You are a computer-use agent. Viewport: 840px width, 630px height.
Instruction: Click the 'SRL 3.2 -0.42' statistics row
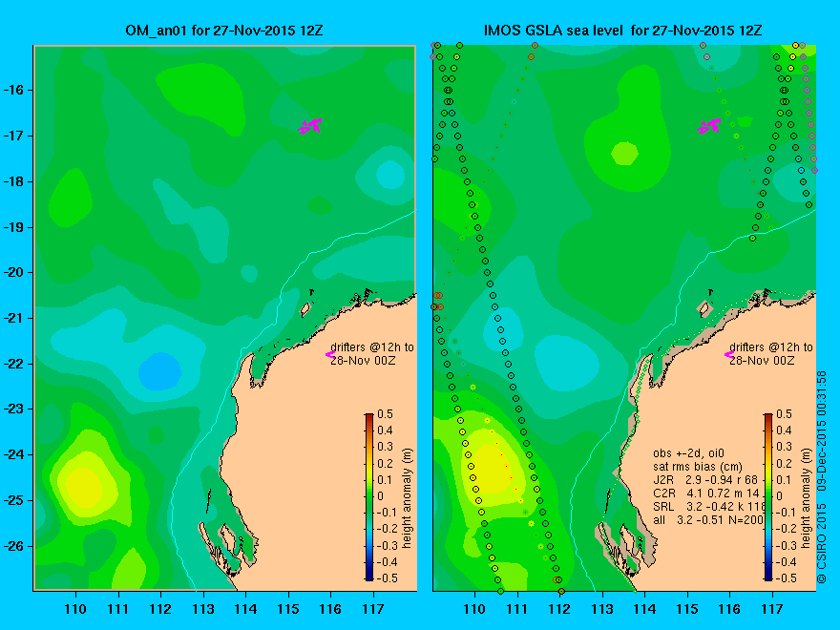[x=708, y=506]
